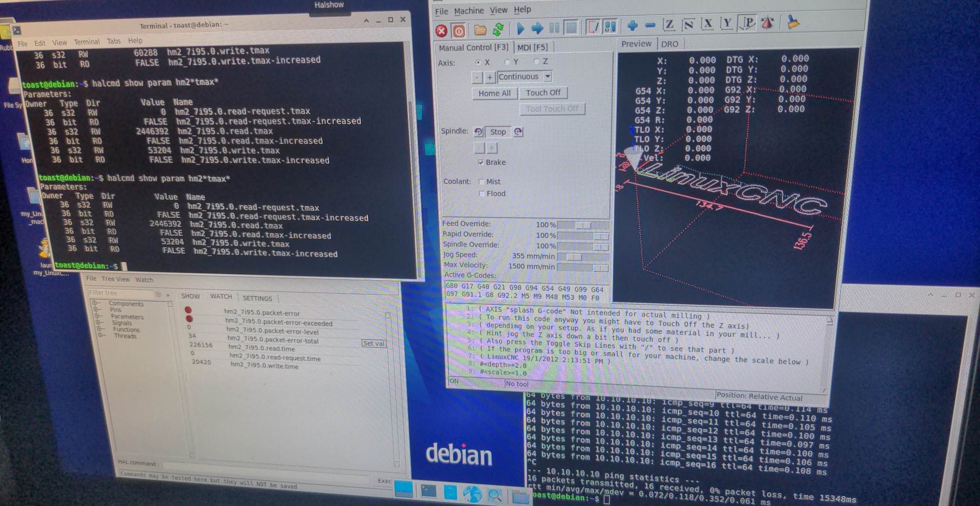Toggle the hm2_7i95.0.packet-error red indicator
This screenshot has height=506, width=980.
tap(188, 310)
